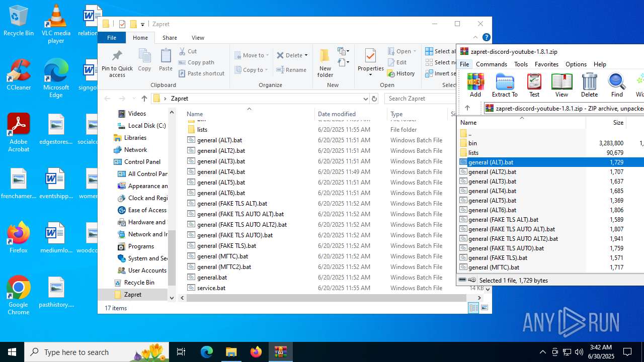Open Firefox from taskbar

[x=256, y=352]
